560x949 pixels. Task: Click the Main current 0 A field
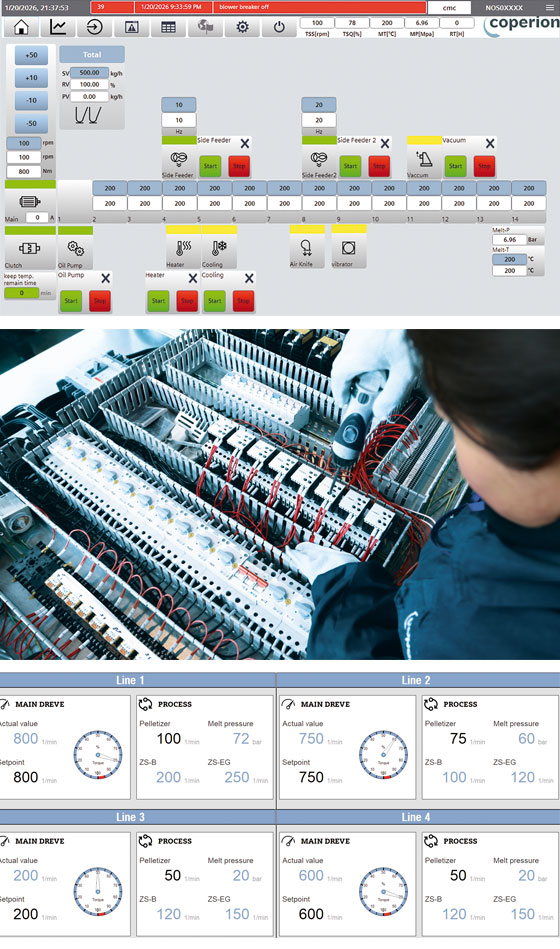pos(38,217)
